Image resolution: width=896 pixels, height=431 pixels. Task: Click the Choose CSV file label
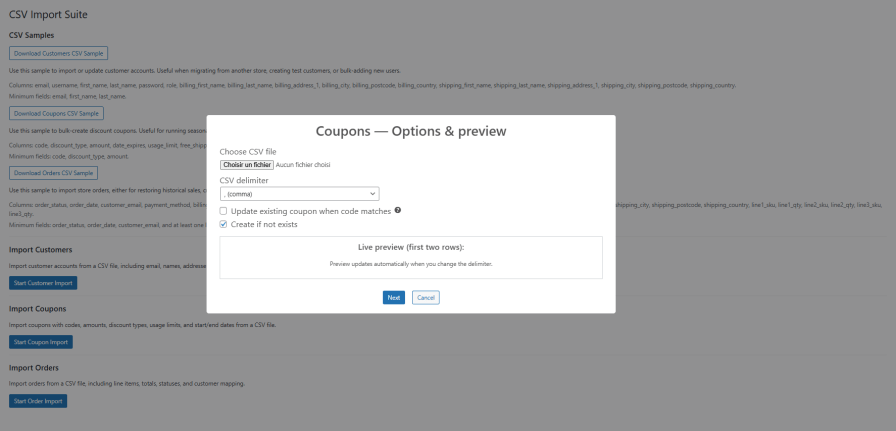click(250, 151)
